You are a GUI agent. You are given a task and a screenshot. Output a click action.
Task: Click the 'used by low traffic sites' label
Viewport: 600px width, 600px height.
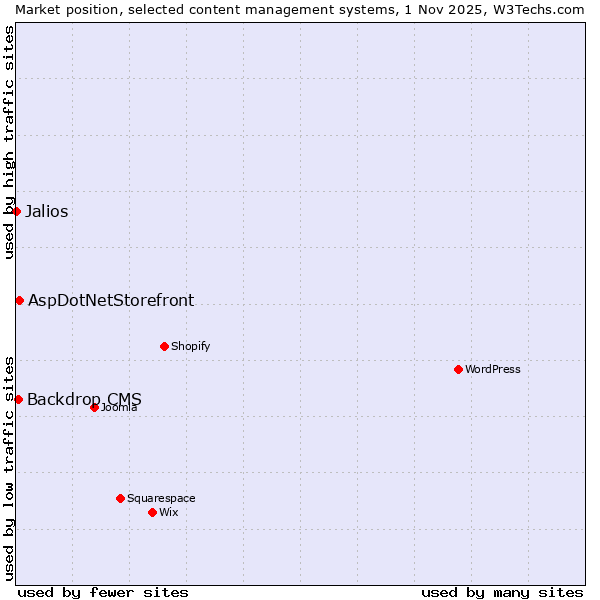pos(9,467)
